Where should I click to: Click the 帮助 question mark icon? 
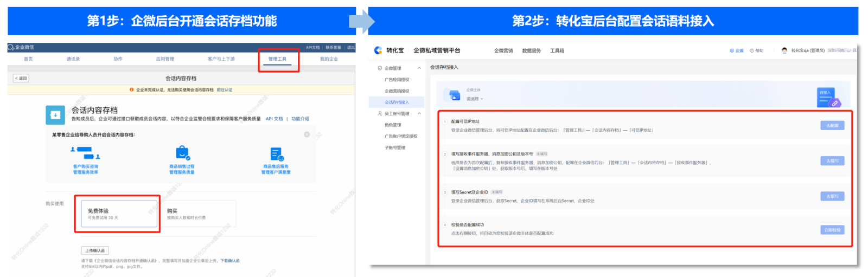pos(752,50)
